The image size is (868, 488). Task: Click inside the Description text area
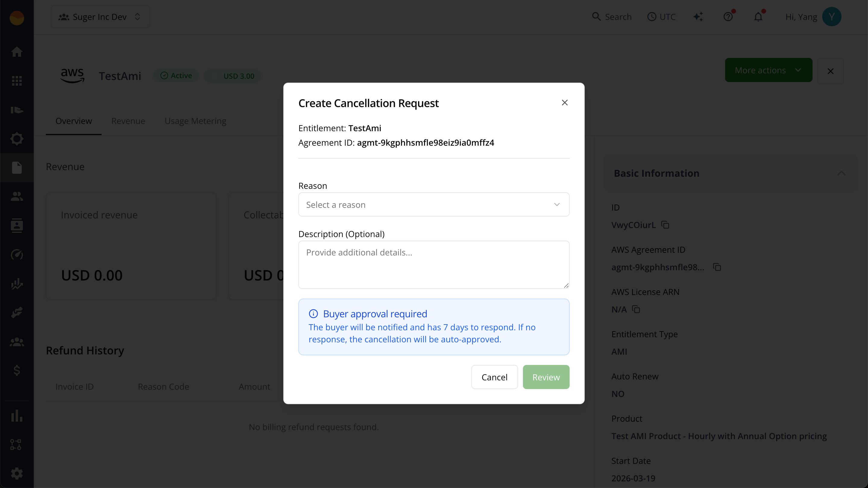[433, 265]
